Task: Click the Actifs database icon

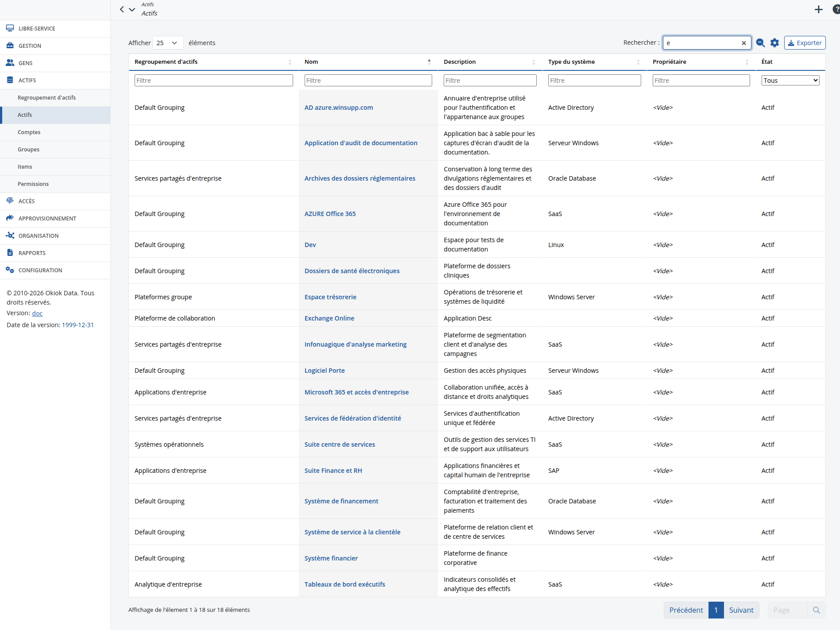Action: pos(10,80)
